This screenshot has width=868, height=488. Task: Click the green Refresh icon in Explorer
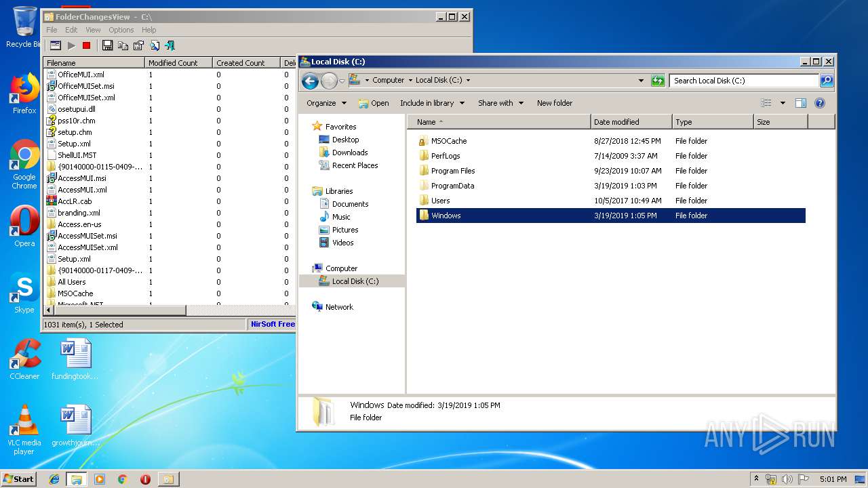[657, 80]
